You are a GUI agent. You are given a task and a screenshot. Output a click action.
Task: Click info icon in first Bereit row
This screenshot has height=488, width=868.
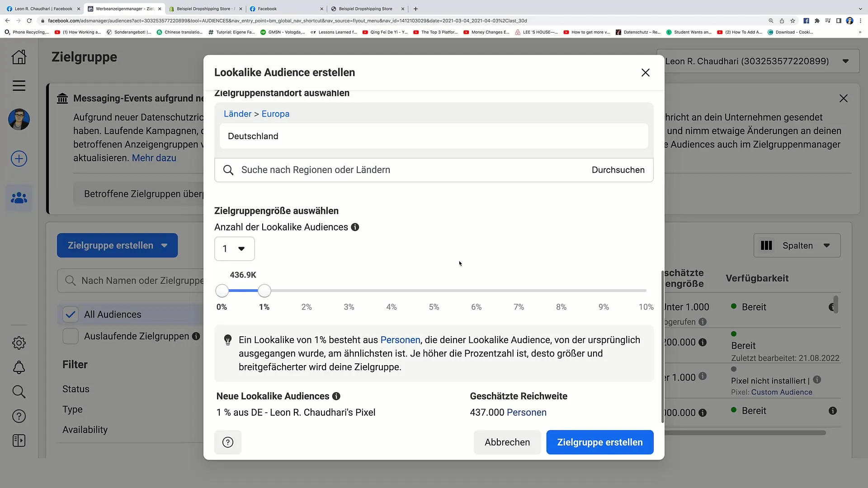click(831, 307)
